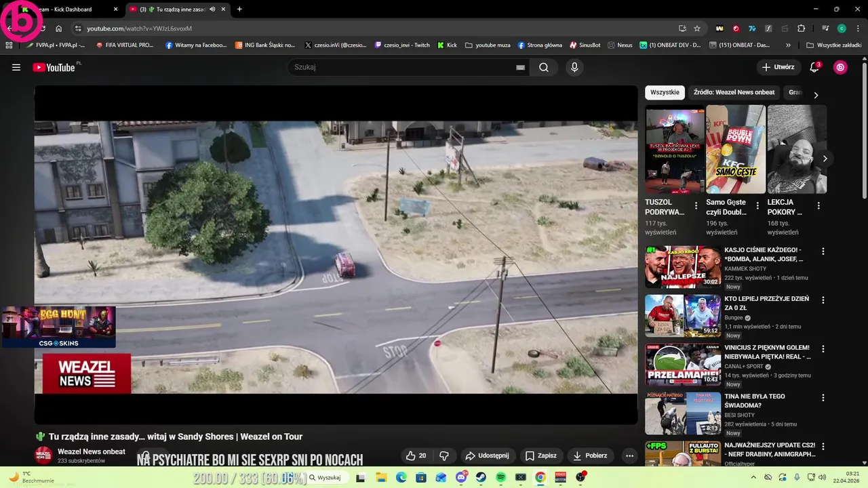Click the address bar URL
868x488 pixels.
[139, 28]
